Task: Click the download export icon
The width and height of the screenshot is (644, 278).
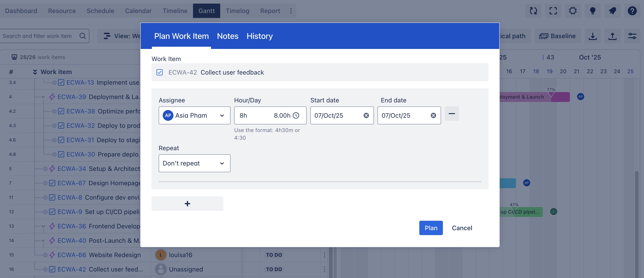Action: [593, 36]
